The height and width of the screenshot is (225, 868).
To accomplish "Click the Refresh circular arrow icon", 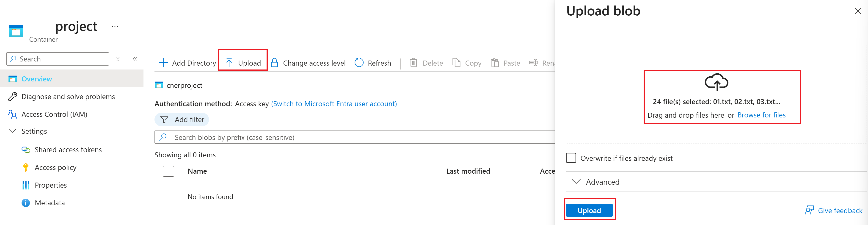I will click(359, 63).
